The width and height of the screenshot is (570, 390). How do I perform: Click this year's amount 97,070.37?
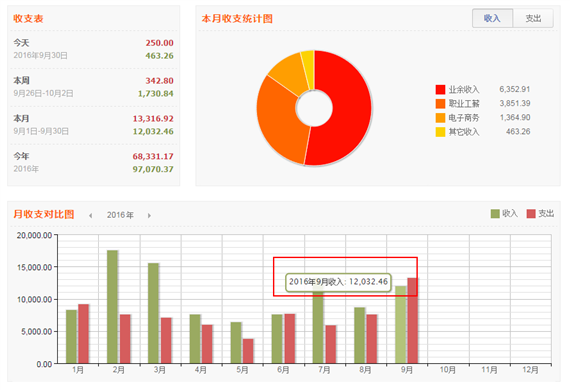(153, 169)
